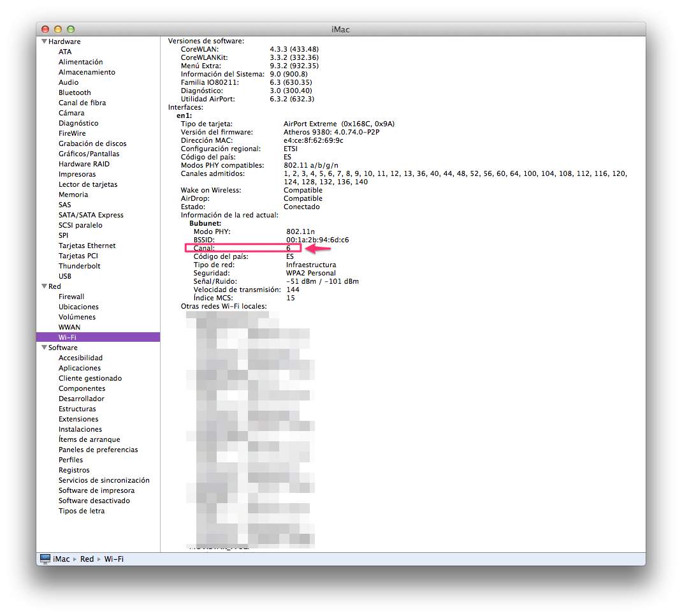
Task: Open Bluetooth hardware info
Action: pyautogui.click(x=75, y=92)
